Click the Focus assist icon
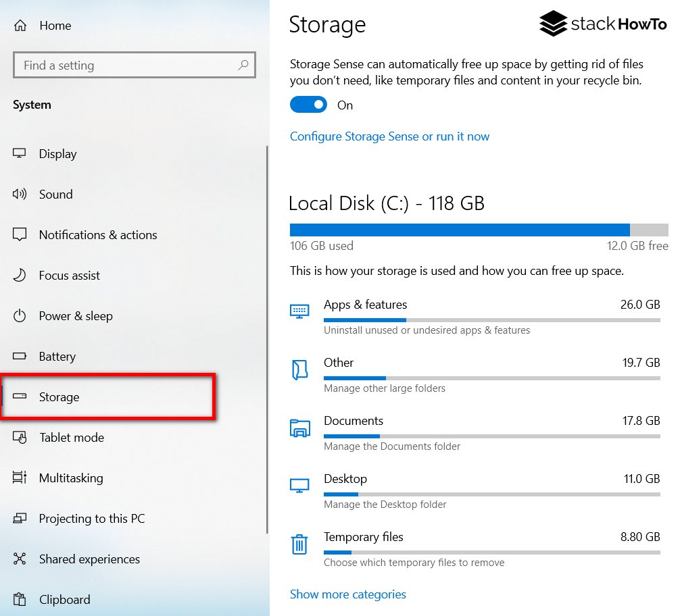The height and width of the screenshot is (616, 680). click(x=20, y=275)
